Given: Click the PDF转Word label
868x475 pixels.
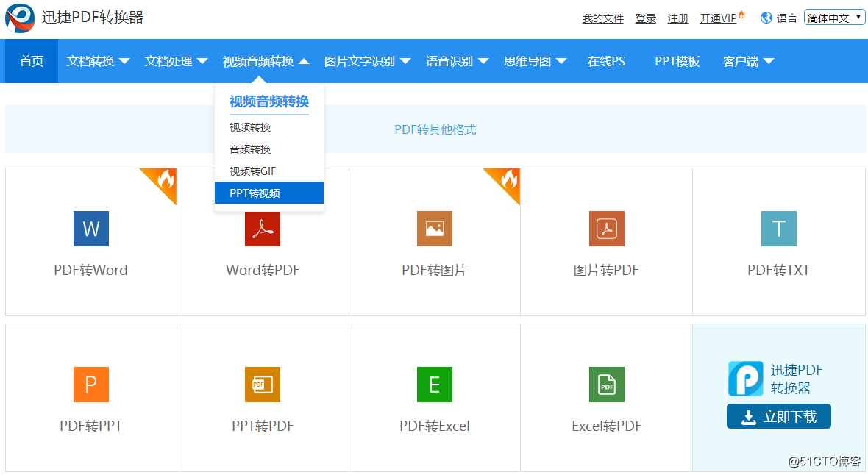Looking at the screenshot, I should (x=90, y=270).
